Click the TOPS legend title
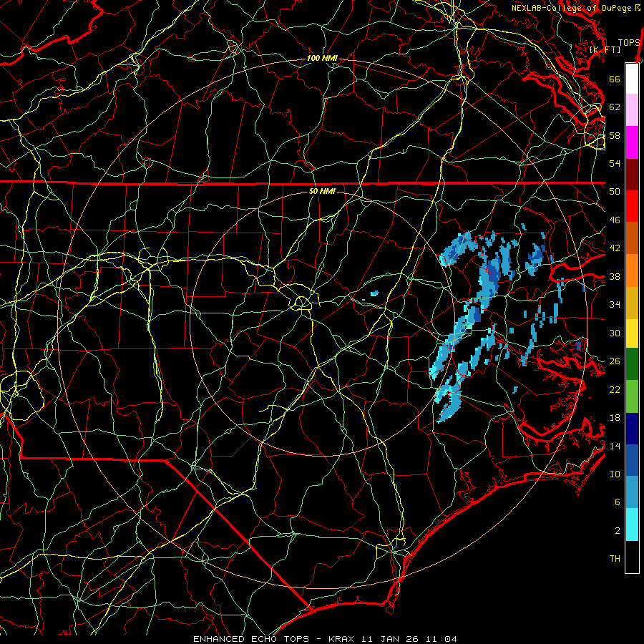Image resolution: width=644 pixels, height=644 pixels. pos(629,43)
